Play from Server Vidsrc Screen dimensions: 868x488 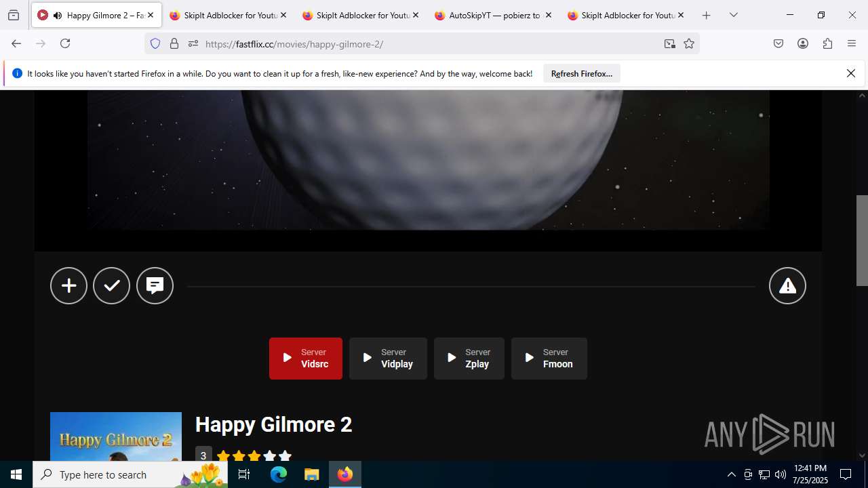[306, 359]
